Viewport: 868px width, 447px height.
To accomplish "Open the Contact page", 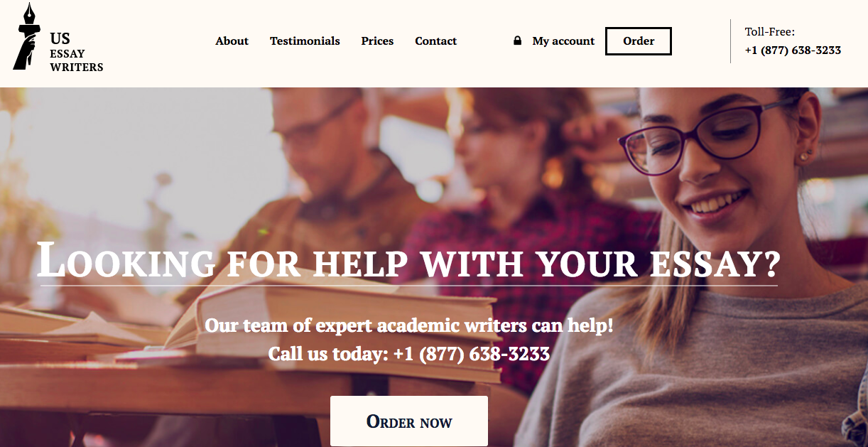I will pos(435,41).
